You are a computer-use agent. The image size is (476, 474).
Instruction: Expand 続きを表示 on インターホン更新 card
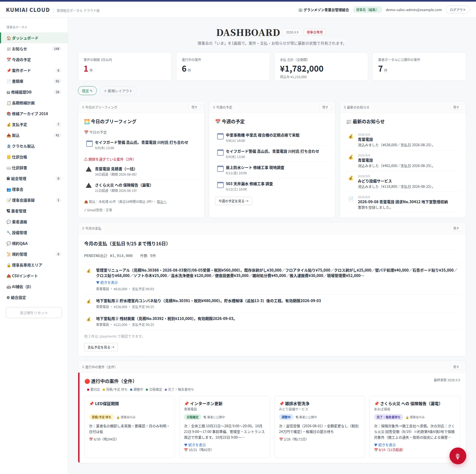pos(195,445)
